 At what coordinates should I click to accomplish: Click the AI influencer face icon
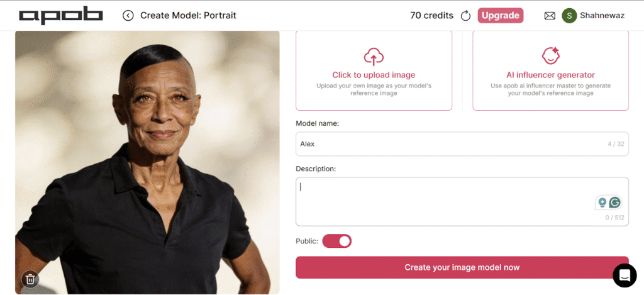pos(550,57)
